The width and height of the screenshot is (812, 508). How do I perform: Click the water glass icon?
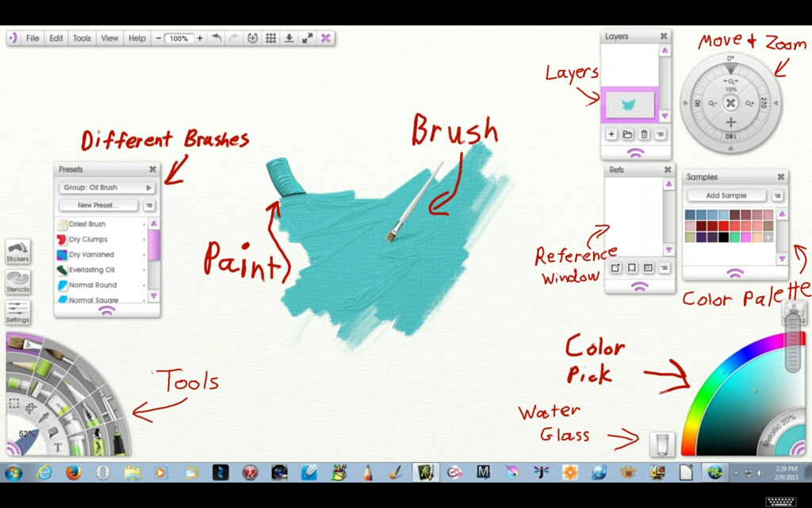coord(661,444)
